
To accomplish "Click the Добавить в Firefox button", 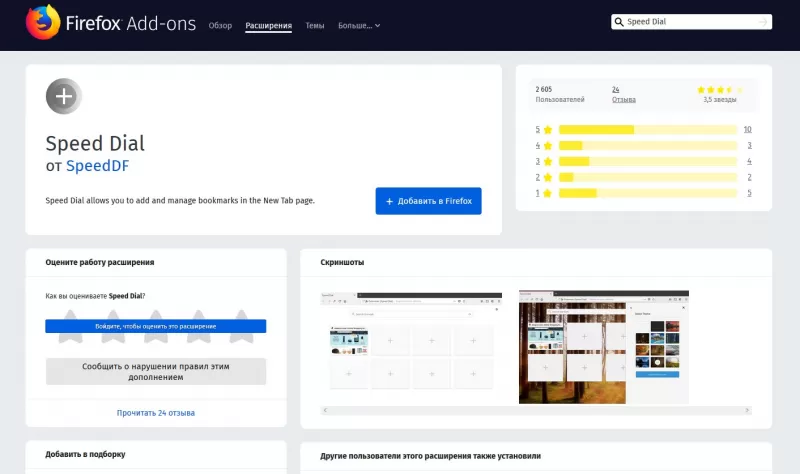I will [x=429, y=201].
